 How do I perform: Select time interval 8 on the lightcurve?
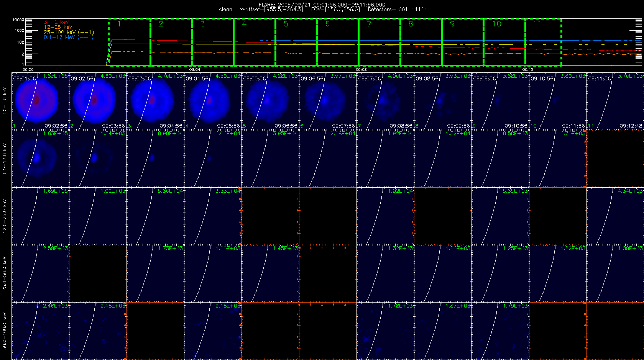(421, 42)
